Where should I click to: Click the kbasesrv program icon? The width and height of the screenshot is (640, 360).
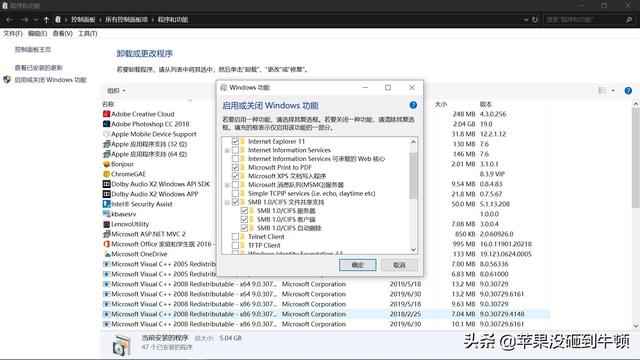pos(107,214)
